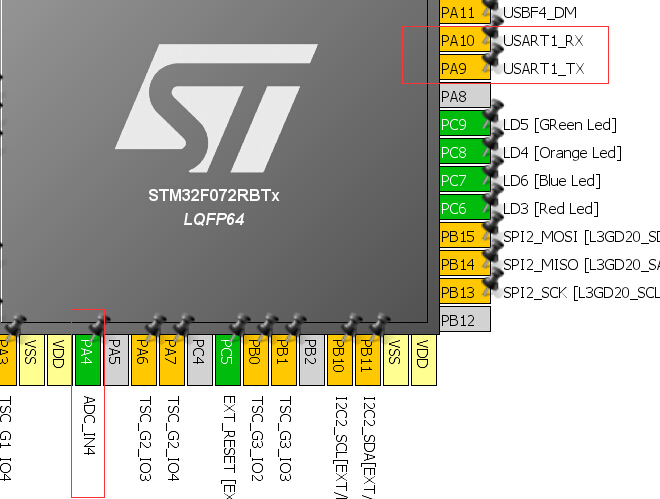Click the pushpin icon on PA9
The height and width of the screenshot is (499, 660).
point(491,59)
